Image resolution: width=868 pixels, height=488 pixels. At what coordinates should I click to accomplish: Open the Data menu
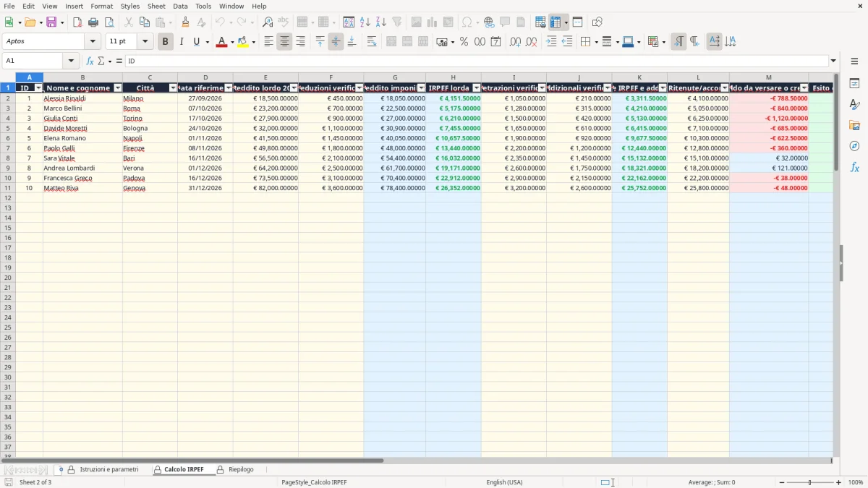pos(180,6)
